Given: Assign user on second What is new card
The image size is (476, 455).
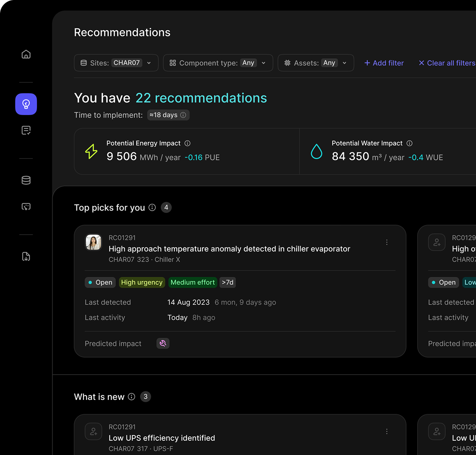Looking at the screenshot, I should (x=437, y=431).
